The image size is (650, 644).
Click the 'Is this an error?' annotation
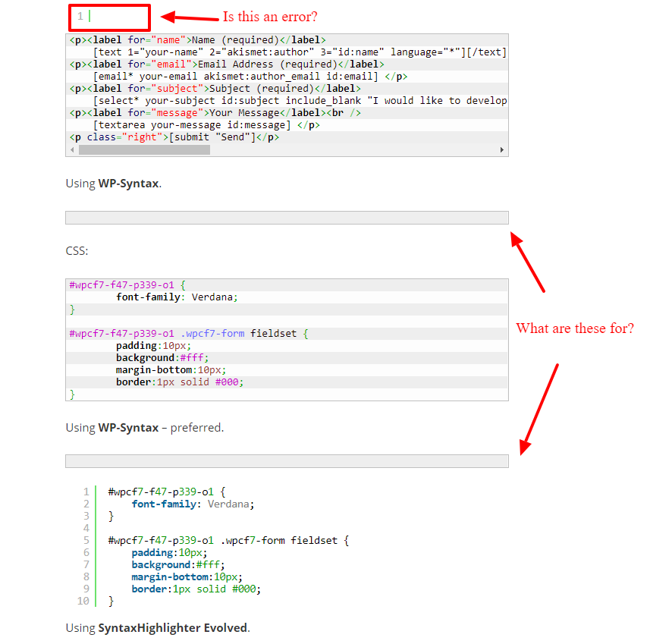coord(270,17)
